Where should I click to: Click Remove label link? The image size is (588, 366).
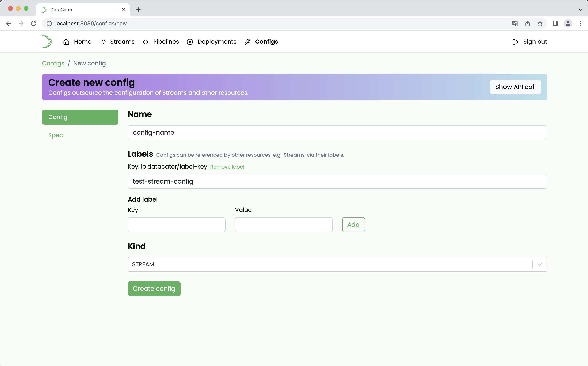(227, 167)
